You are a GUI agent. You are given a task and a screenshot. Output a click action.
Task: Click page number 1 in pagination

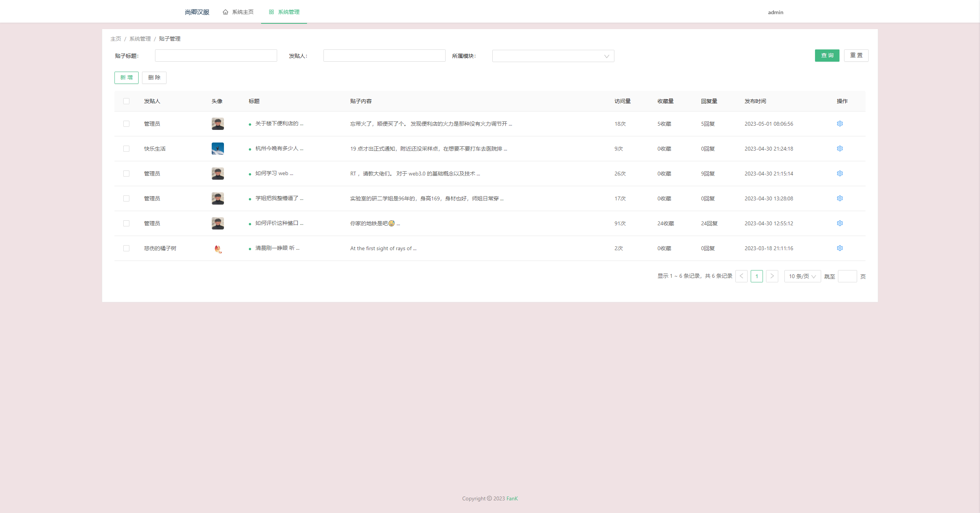(x=757, y=276)
